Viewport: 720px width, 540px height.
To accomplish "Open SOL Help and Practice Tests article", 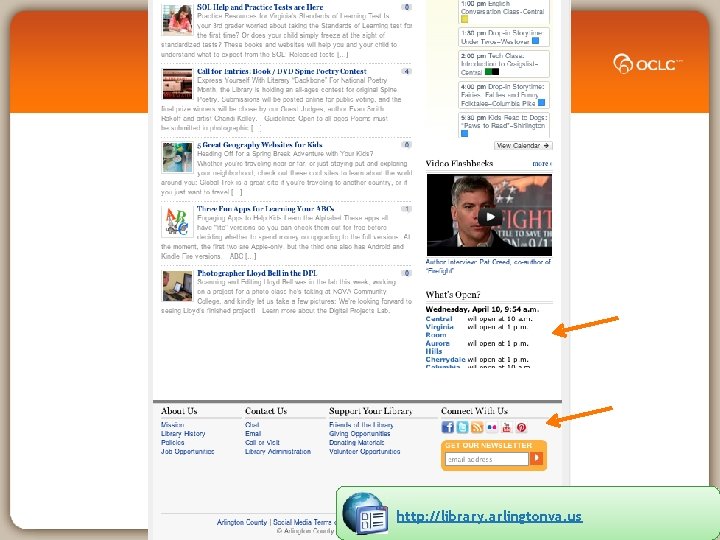I will point(260,7).
